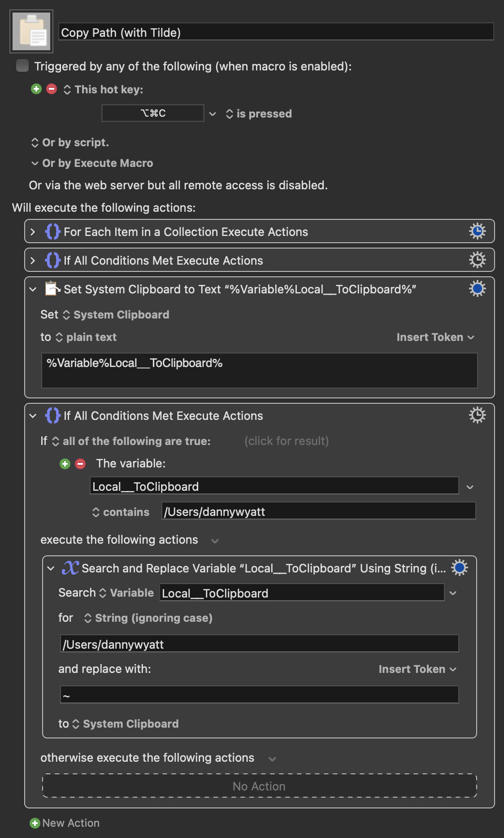
Task: Click the search-for field '/Users/dannywyatt'
Action: click(x=259, y=644)
